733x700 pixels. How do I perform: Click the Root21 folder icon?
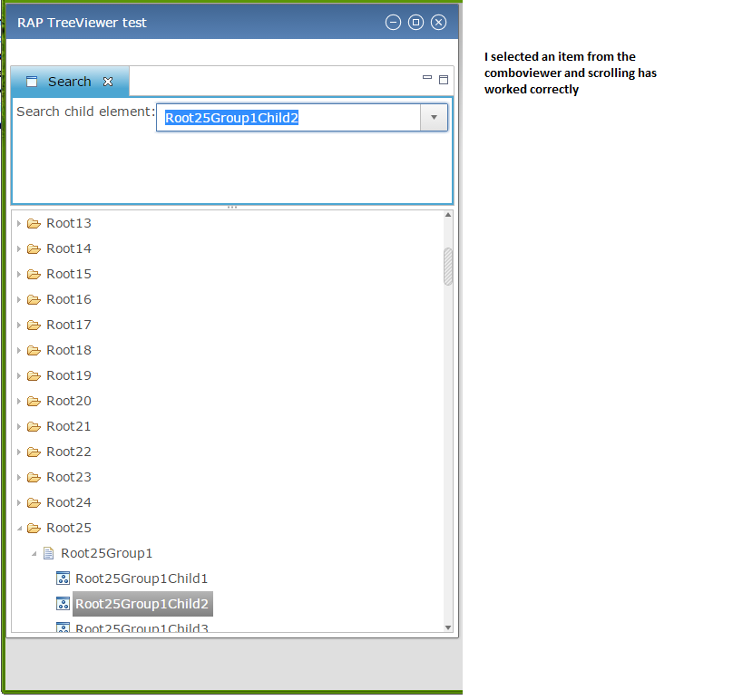(x=34, y=426)
